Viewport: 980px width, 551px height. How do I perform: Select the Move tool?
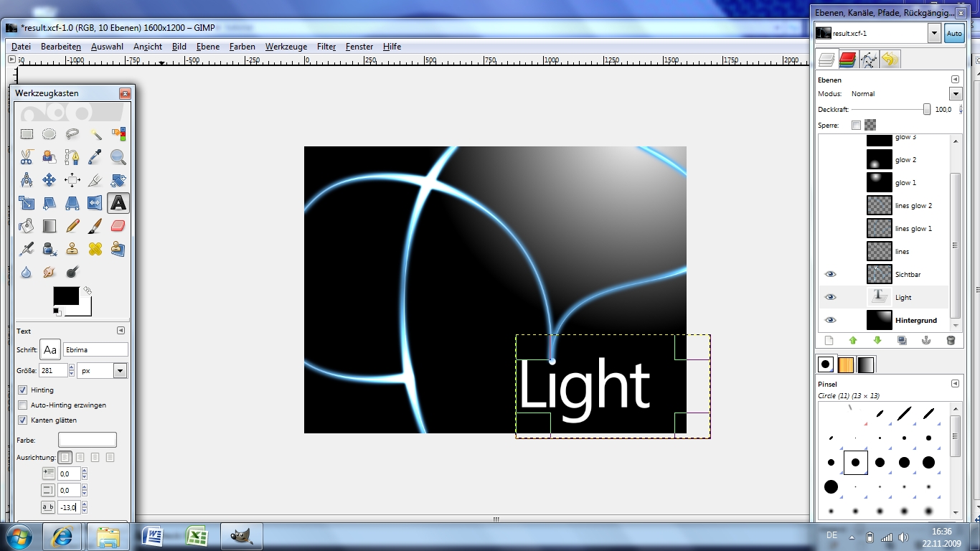[50, 180]
